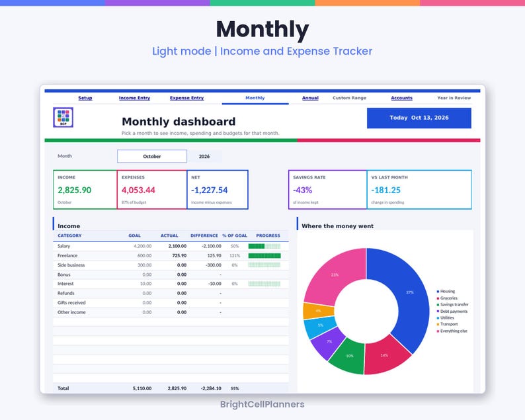Click the Freelance 121% of goal
The image size is (525, 420).
click(235, 255)
